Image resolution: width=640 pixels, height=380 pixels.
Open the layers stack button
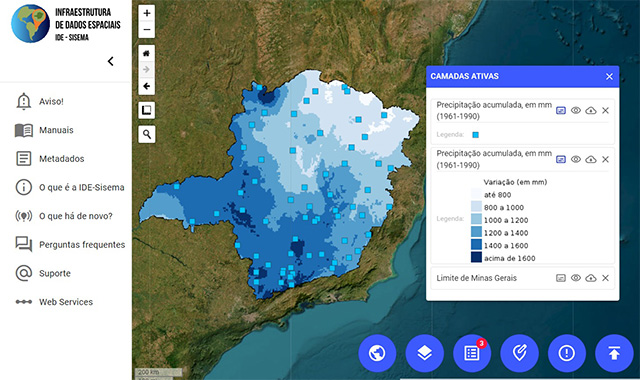pyautogui.click(x=424, y=353)
